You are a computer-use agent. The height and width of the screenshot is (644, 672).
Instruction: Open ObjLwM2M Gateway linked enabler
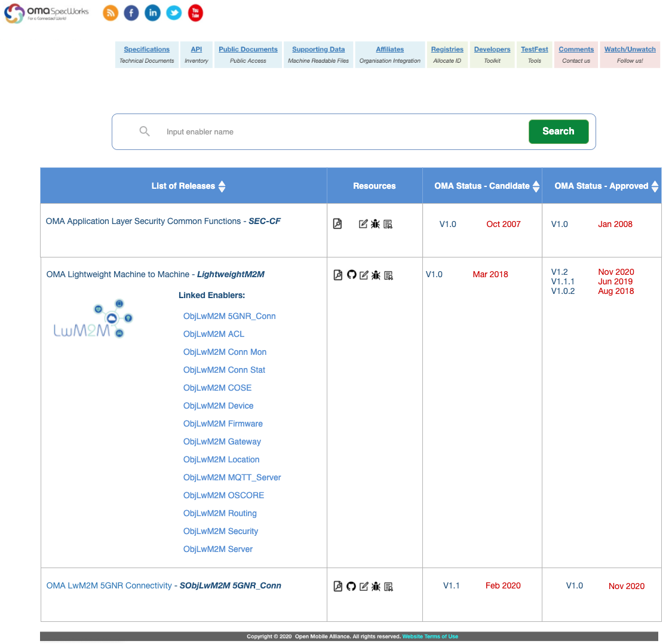(x=222, y=441)
